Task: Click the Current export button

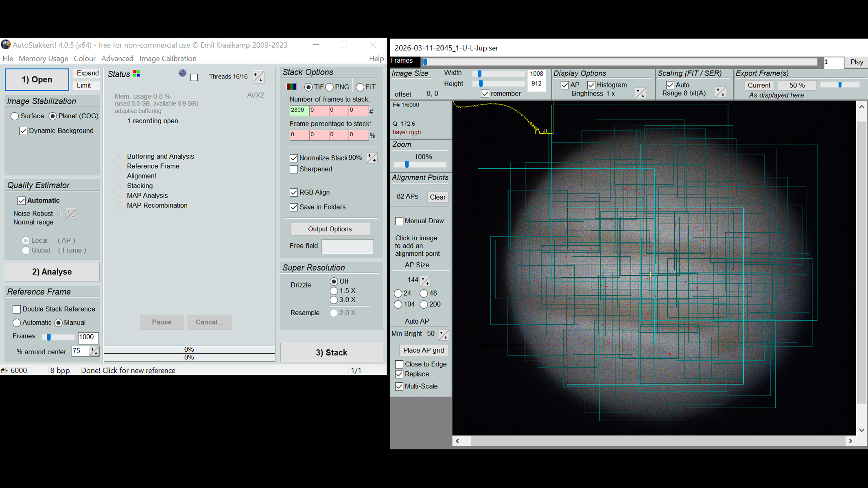Action: click(x=759, y=85)
